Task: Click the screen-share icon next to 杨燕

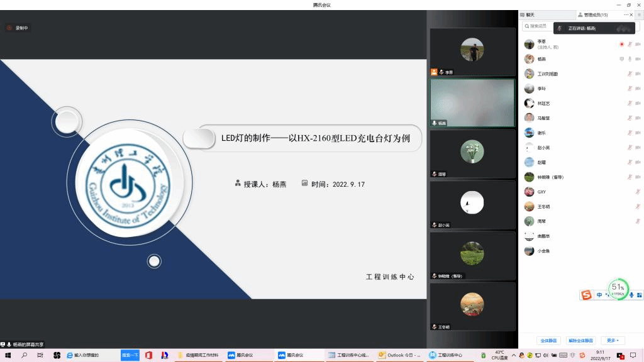Action: [x=621, y=59]
